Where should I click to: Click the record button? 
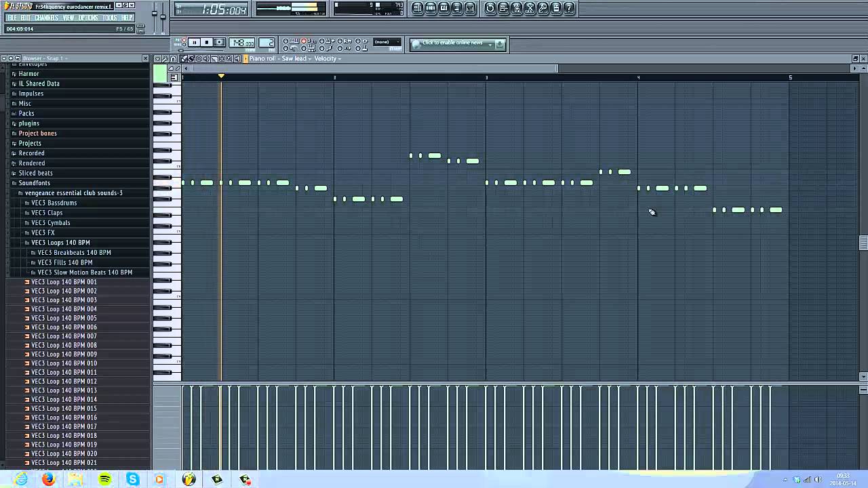click(x=219, y=42)
